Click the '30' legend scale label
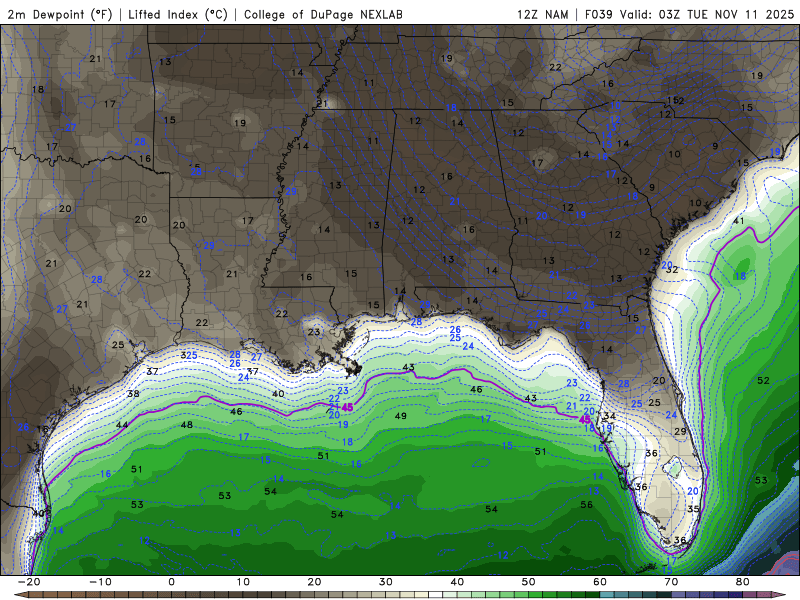The height and width of the screenshot is (600, 800). pos(386,582)
